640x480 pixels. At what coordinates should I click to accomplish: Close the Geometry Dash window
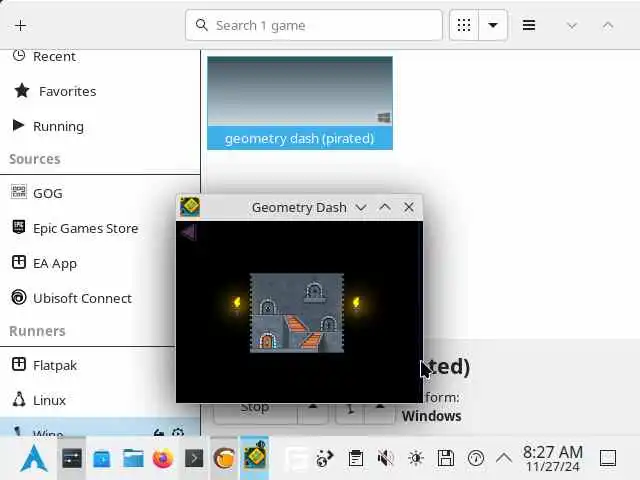tap(409, 207)
